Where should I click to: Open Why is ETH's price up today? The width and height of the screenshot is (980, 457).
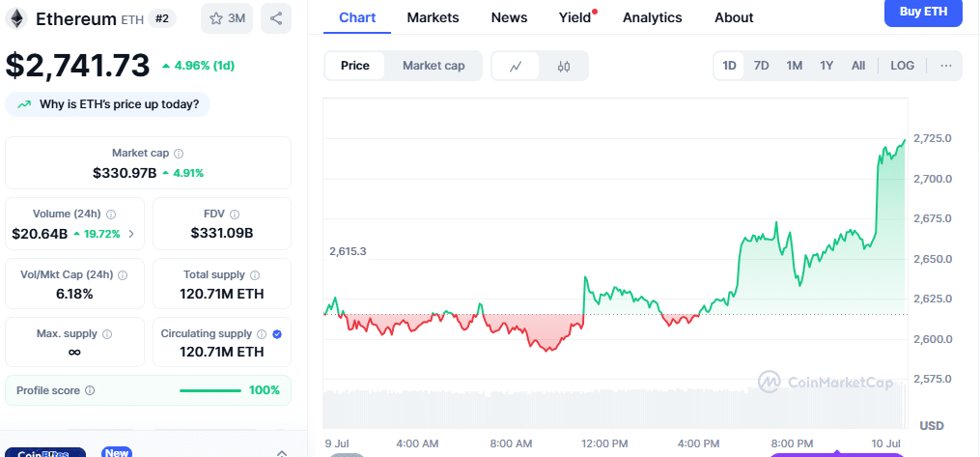click(107, 104)
